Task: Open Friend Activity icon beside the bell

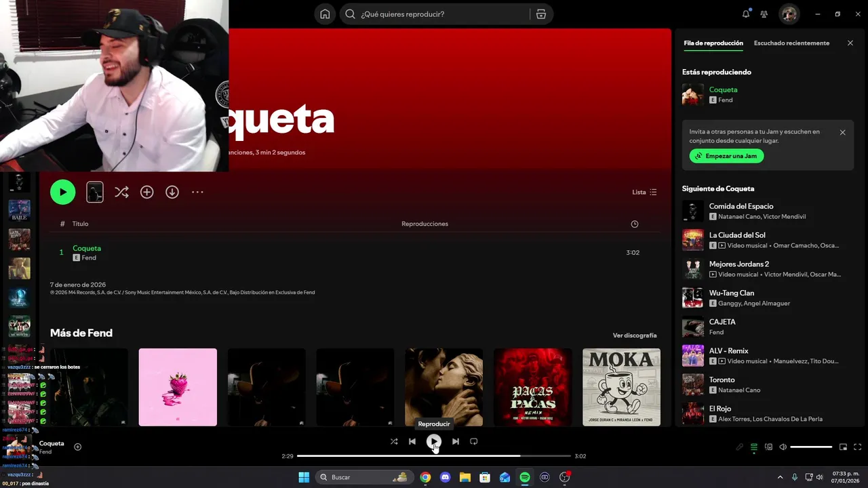Action: tap(764, 14)
